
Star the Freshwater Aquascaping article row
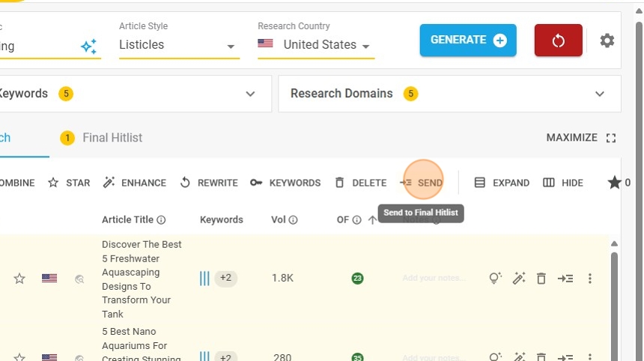tap(19, 279)
